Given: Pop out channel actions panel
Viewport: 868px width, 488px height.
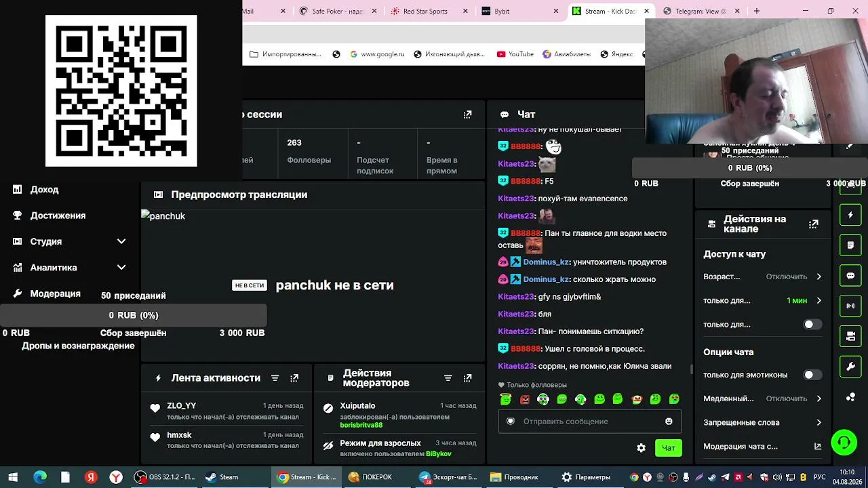Looking at the screenshot, I should click(x=814, y=224).
